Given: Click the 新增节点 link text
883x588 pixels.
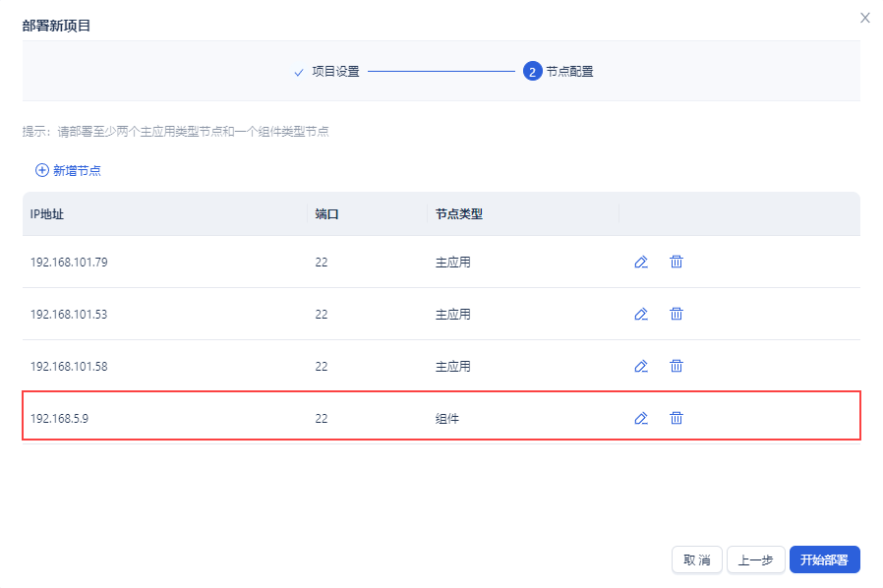Looking at the screenshot, I should point(77,170).
